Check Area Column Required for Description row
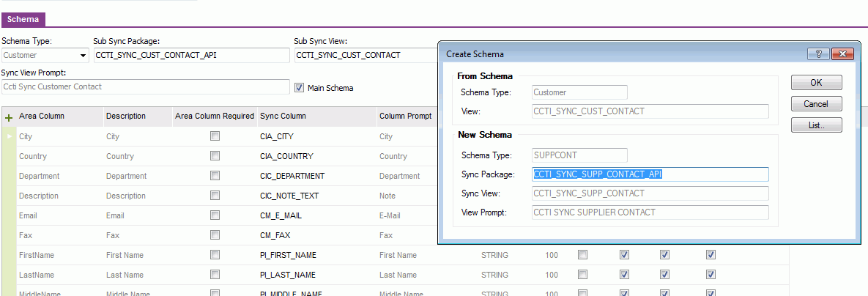Image resolution: width=868 pixels, height=296 pixels. coord(215,196)
